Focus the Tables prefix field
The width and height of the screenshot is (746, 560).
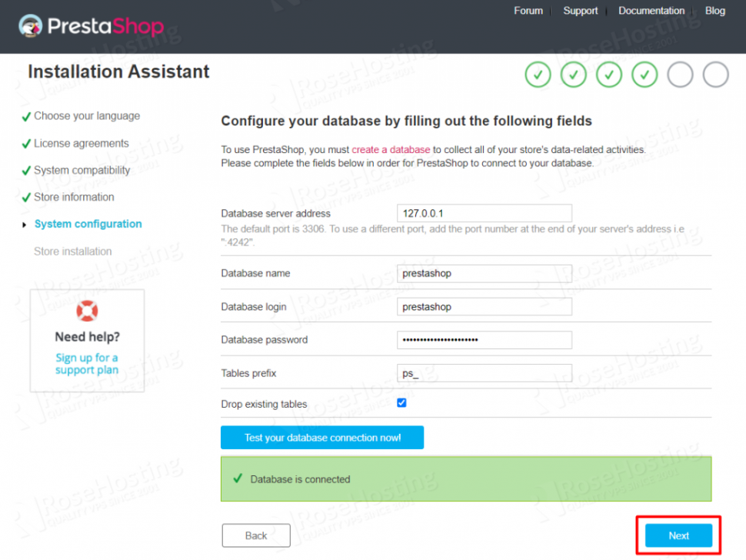click(485, 373)
